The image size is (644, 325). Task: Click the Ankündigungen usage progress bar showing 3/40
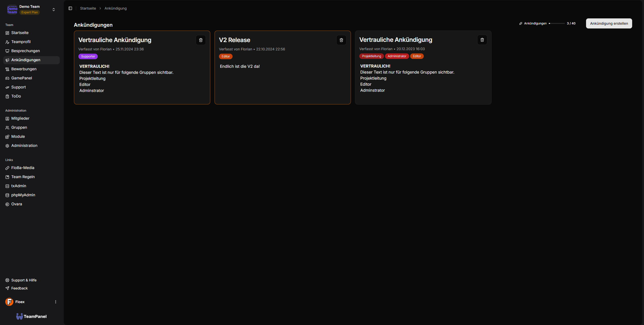point(557,23)
